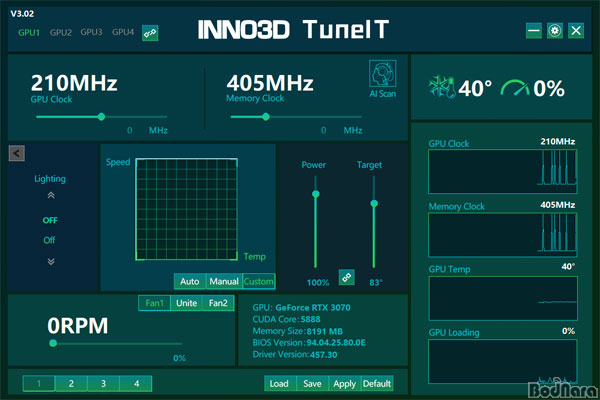This screenshot has height=400, width=600.
Task: Click the V3.02 version label
Action: pos(22,14)
